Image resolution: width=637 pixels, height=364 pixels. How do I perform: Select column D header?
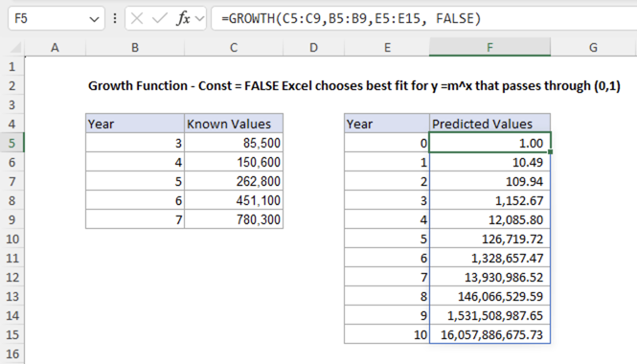(x=313, y=48)
